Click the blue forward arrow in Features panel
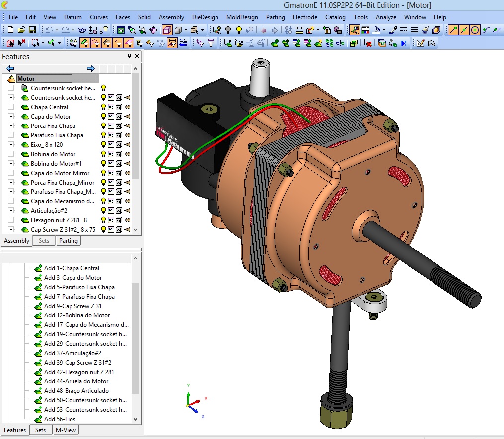504x439 pixels. 91,68
